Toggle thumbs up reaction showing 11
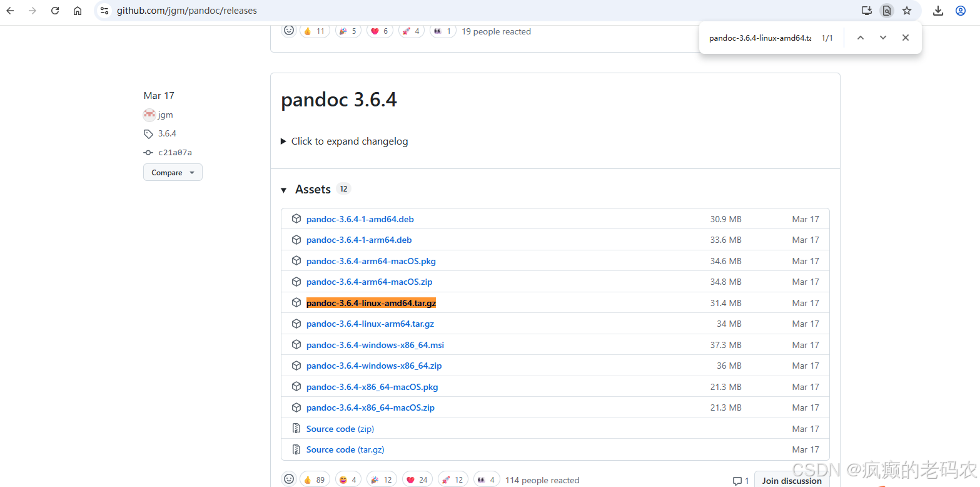980x487 pixels. (315, 31)
